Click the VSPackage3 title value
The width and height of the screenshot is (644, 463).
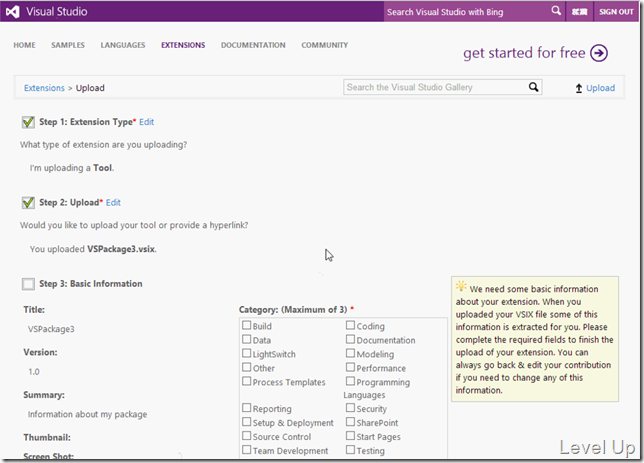[x=51, y=329]
